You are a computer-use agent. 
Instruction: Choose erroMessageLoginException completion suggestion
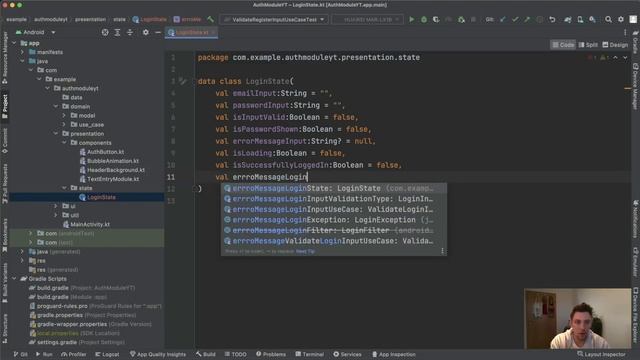[x=333, y=220]
